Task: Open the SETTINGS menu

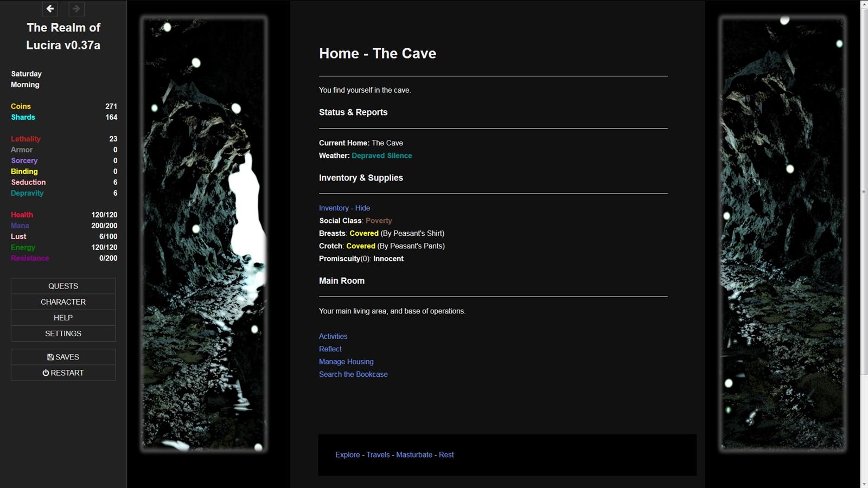Action: [62, 333]
